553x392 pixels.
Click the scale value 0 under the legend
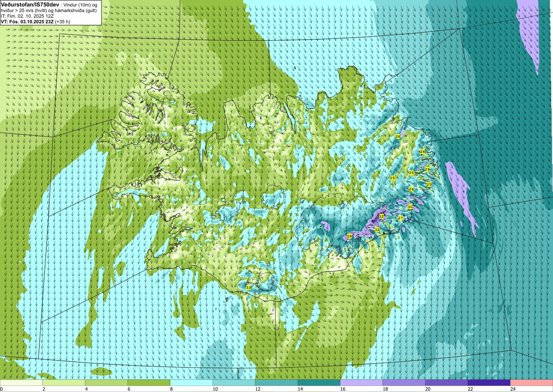(x=1, y=389)
